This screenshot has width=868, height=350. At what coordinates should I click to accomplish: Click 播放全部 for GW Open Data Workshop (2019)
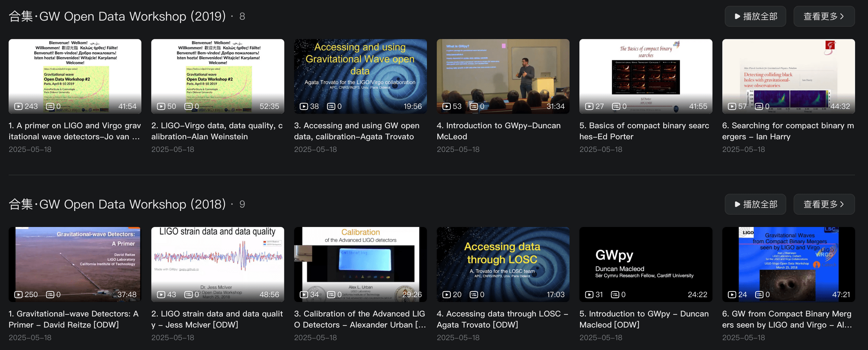[755, 16]
